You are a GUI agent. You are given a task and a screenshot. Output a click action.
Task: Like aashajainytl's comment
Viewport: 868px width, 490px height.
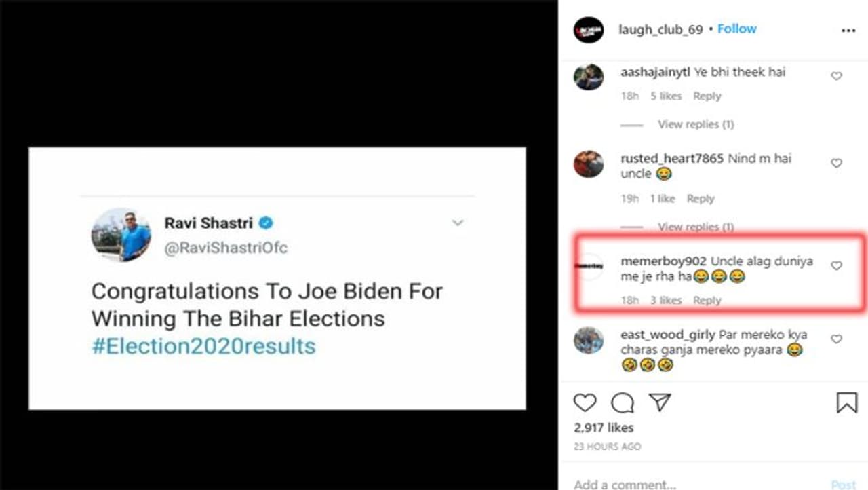(x=836, y=76)
